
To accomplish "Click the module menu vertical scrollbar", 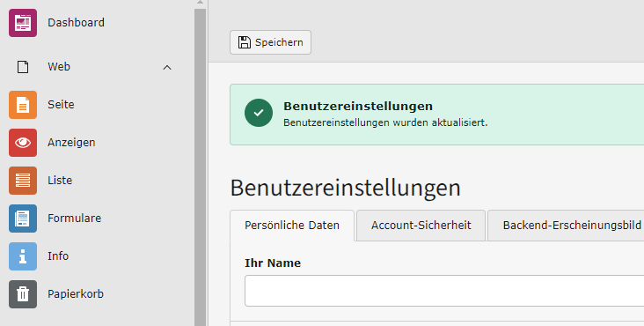I will (x=200, y=167).
